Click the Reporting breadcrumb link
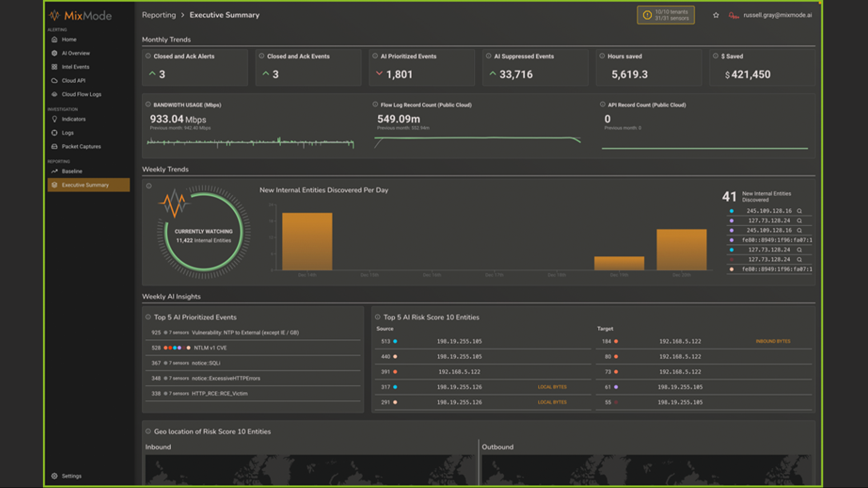The height and width of the screenshot is (488, 868). coord(159,15)
